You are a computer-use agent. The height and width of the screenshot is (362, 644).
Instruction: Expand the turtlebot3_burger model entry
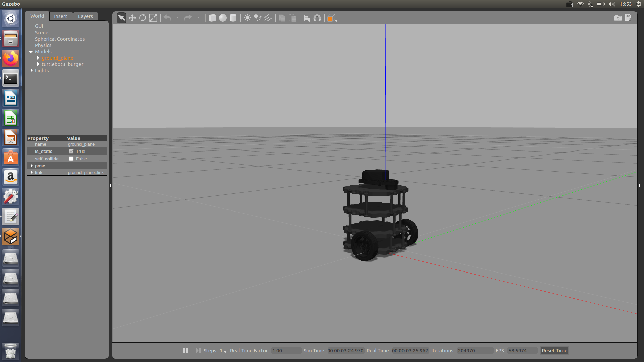click(x=38, y=64)
